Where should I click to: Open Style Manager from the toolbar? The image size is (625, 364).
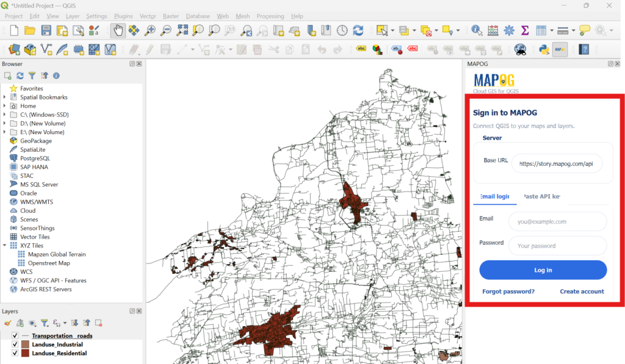click(x=94, y=30)
